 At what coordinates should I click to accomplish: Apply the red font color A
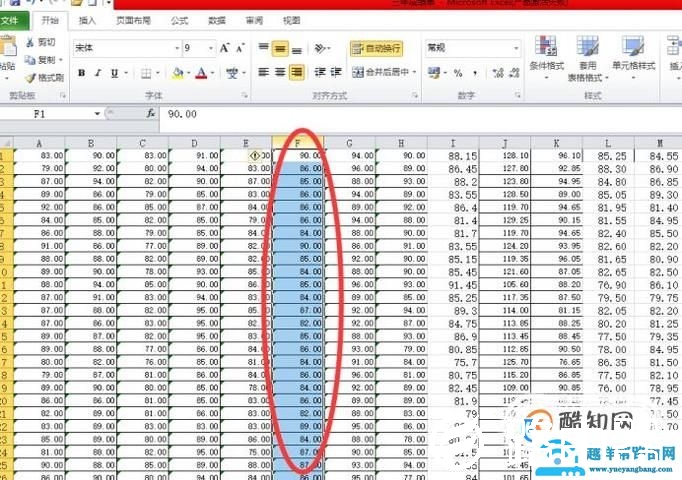[201, 73]
